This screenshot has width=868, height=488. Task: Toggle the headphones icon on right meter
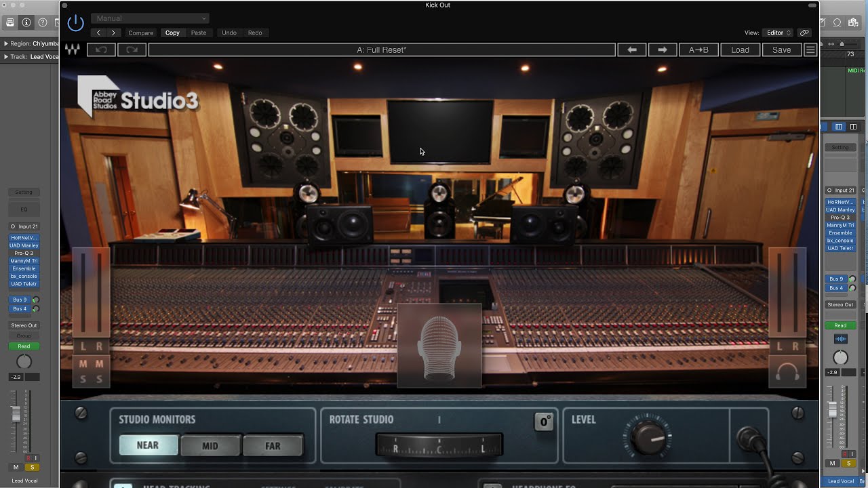point(787,371)
